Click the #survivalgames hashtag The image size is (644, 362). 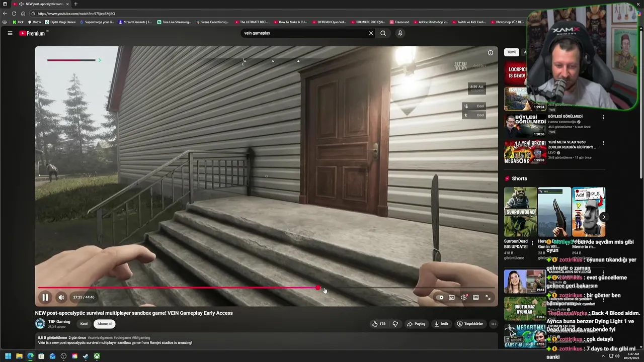coord(100,338)
